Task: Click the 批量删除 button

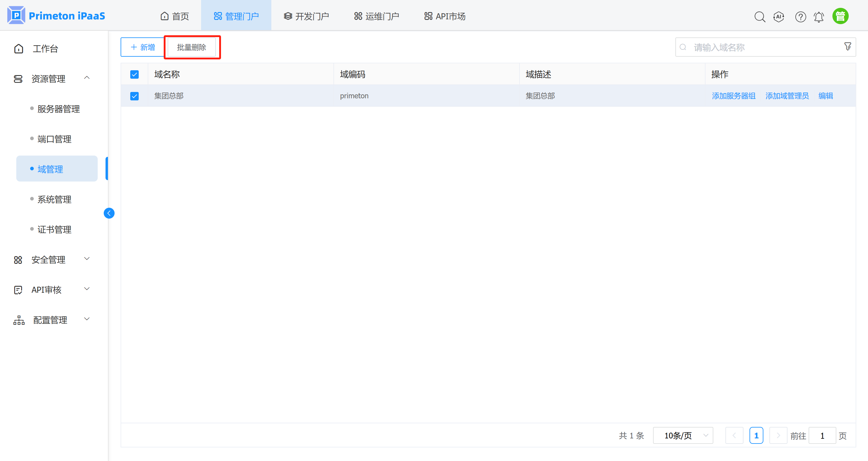Action: tap(191, 47)
